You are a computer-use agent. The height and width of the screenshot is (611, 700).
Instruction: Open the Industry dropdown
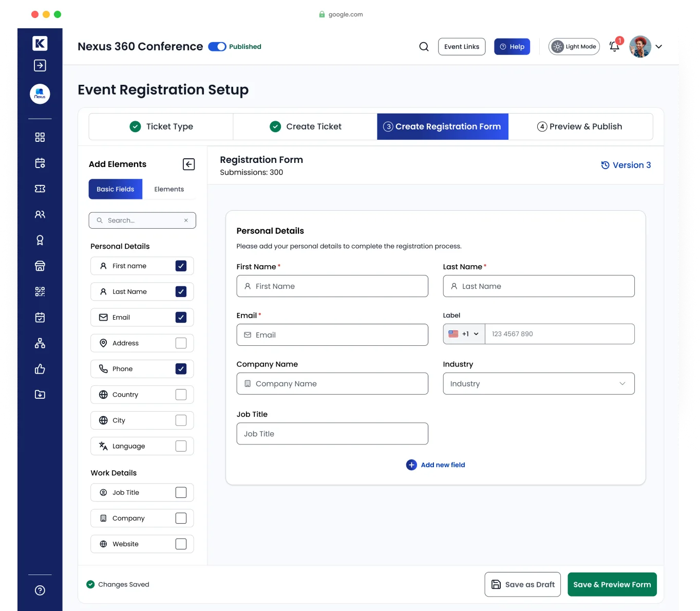click(x=539, y=384)
